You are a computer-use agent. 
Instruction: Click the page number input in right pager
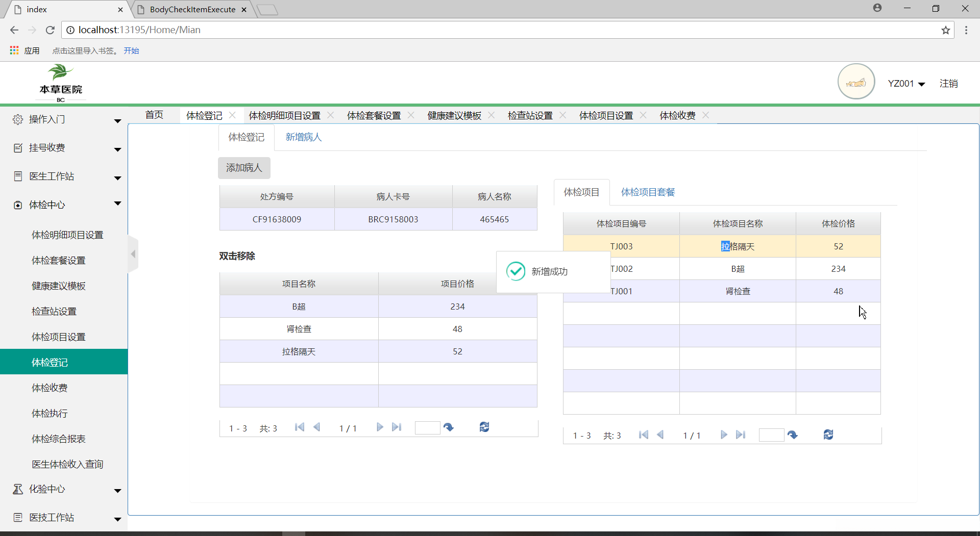771,435
